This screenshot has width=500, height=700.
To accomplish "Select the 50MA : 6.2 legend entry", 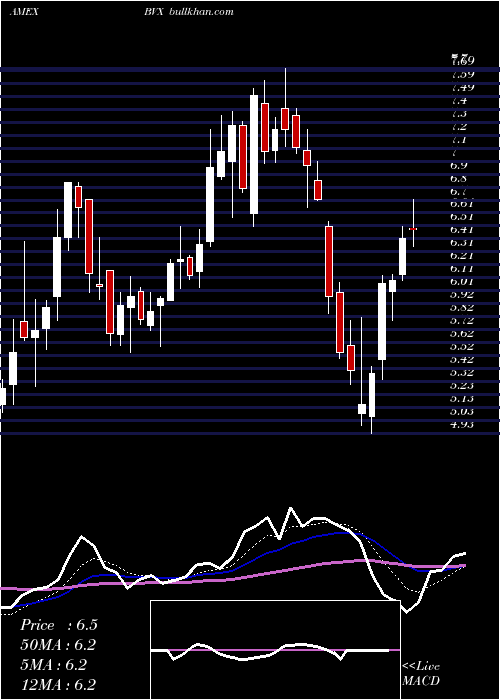I will pyautogui.click(x=58, y=645).
